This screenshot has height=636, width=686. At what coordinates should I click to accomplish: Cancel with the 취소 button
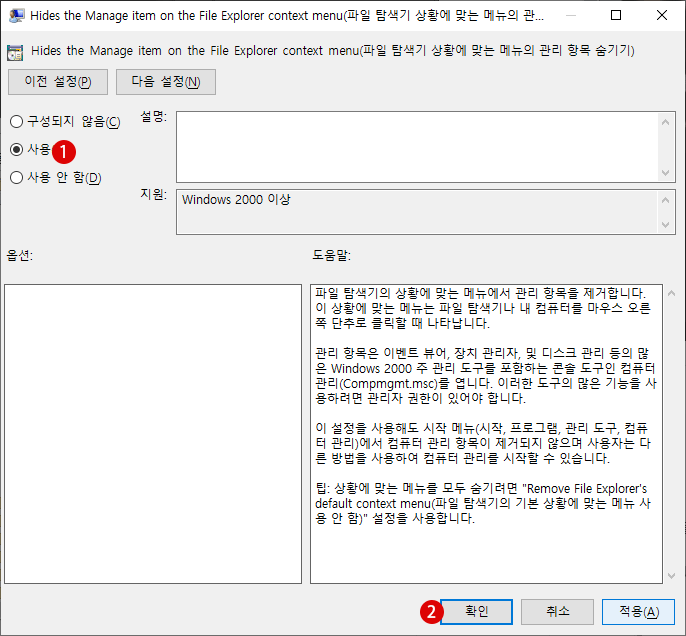(x=557, y=612)
